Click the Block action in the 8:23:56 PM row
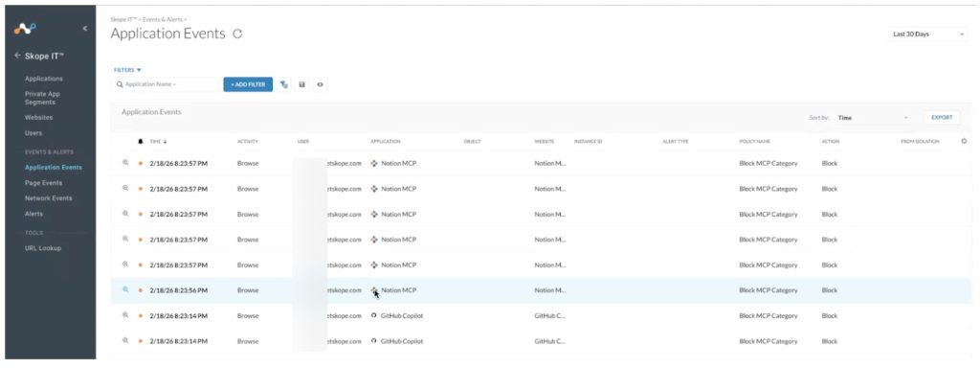The width and height of the screenshot is (980, 368). point(830,290)
